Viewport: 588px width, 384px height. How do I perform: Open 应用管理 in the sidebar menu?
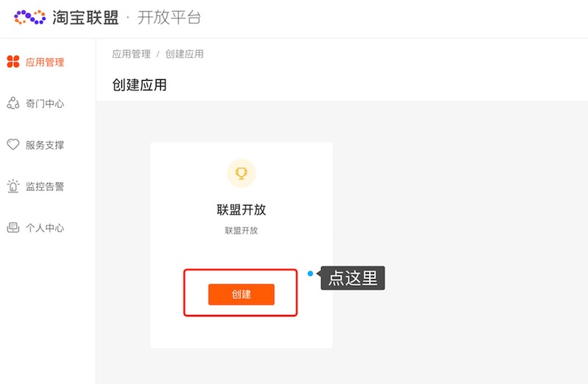[x=45, y=62]
